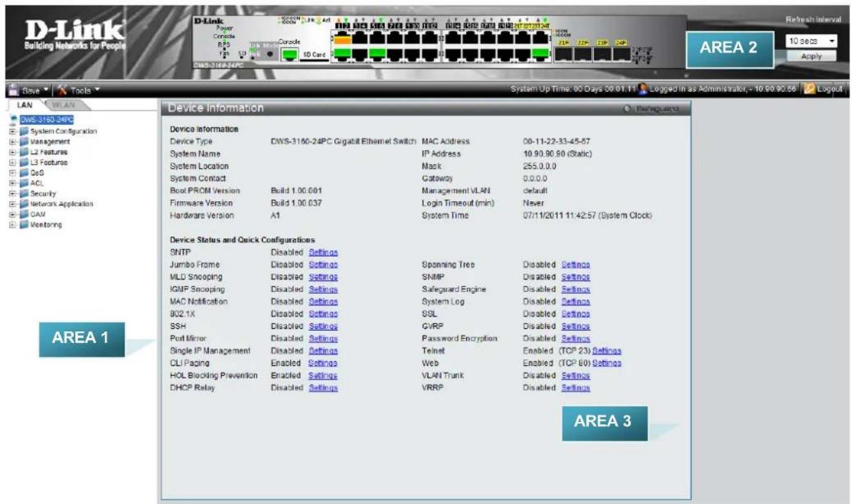This screenshot has height=504, width=852.
Task: Open Spanning Tree Settings link
Action: tap(576, 265)
